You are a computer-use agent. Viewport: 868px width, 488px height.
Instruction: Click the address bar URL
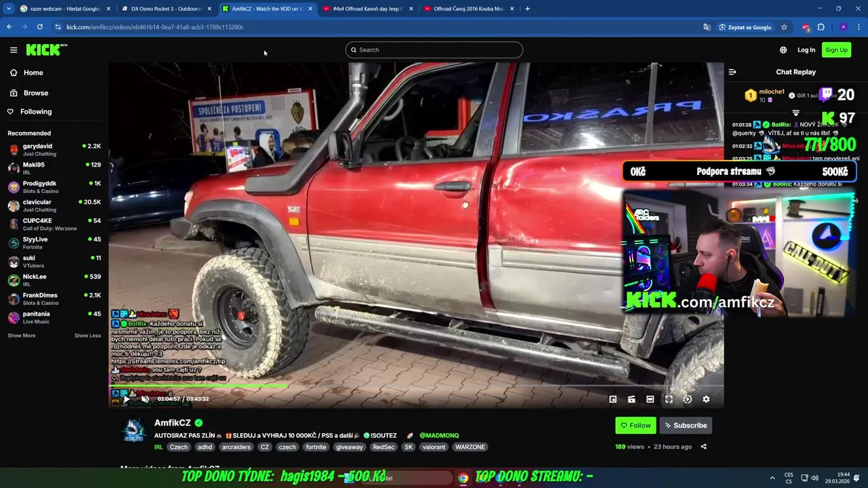tap(155, 27)
